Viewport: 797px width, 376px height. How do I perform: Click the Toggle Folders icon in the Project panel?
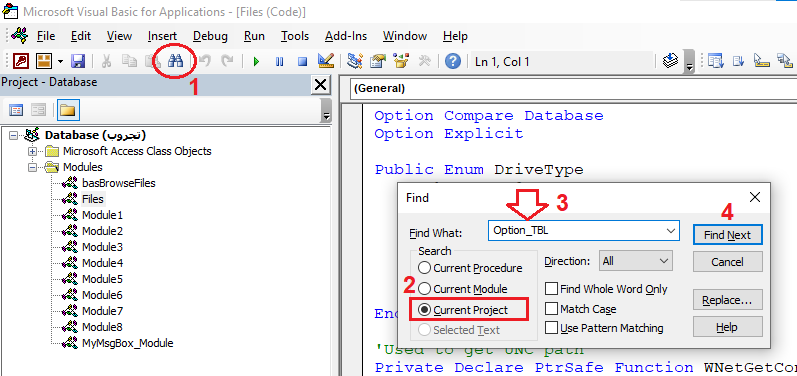click(68, 110)
